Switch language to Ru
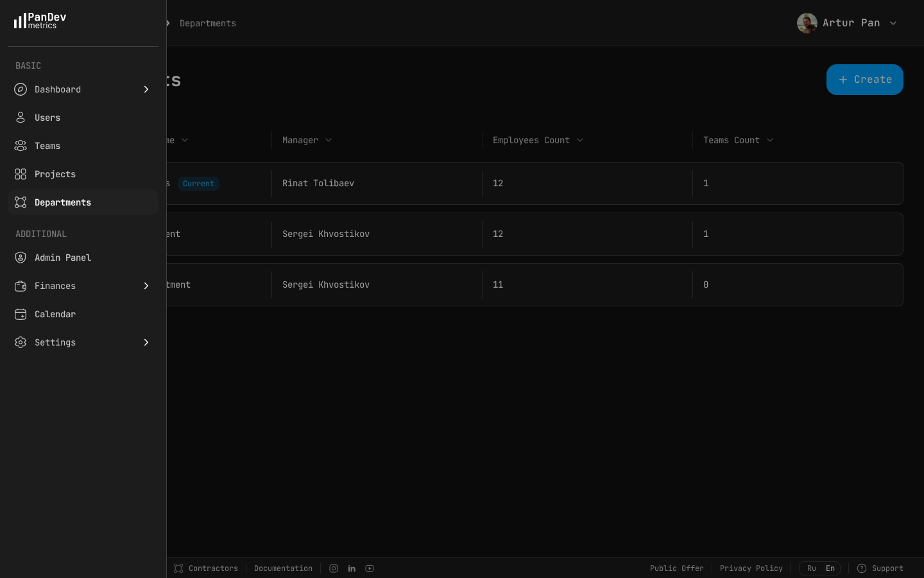The image size is (924, 578). point(811,568)
